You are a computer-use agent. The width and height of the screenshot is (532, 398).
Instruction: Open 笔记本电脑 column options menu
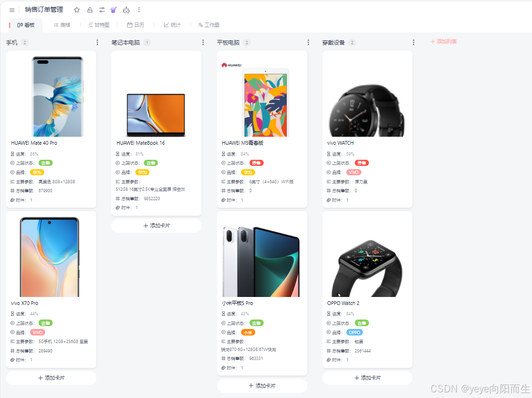203,42
